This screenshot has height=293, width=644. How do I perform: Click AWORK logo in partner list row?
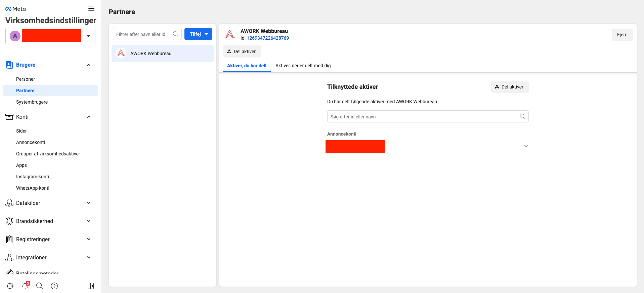[121, 53]
